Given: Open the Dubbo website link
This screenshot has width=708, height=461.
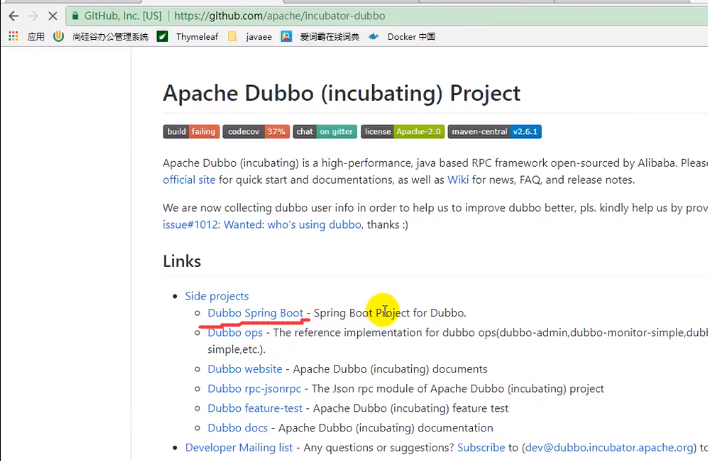Looking at the screenshot, I should click(245, 369).
